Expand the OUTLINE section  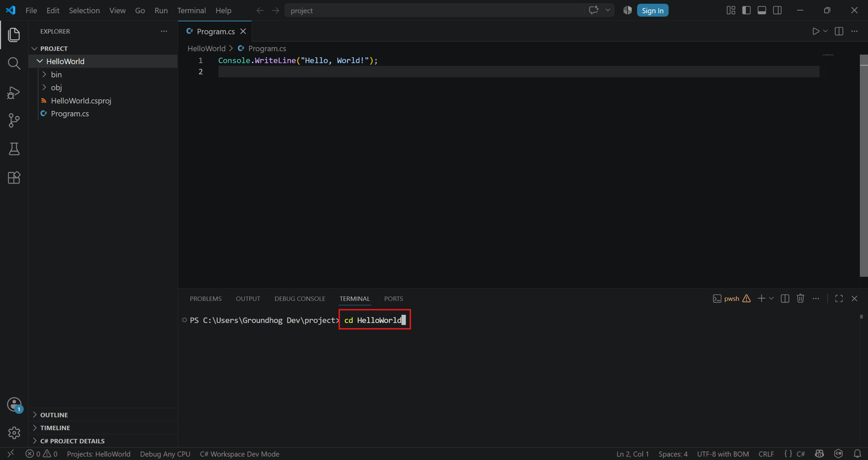[x=34, y=414]
